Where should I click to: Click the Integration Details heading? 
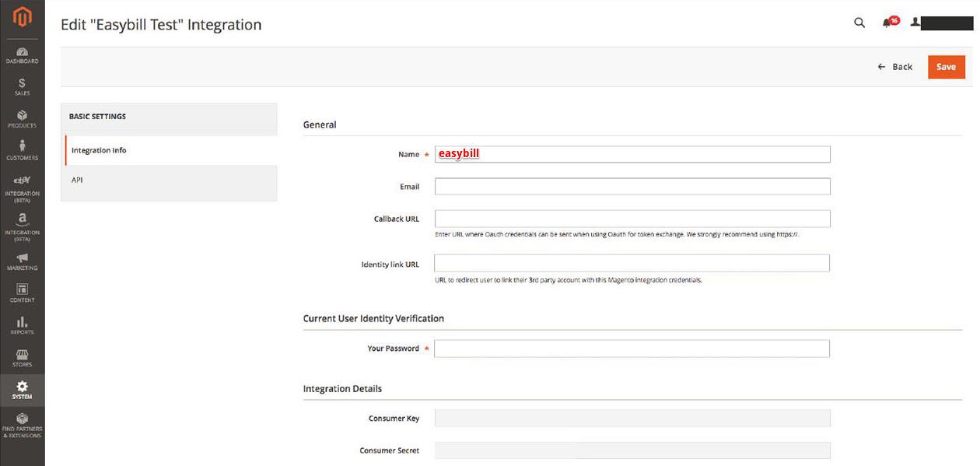[342, 388]
